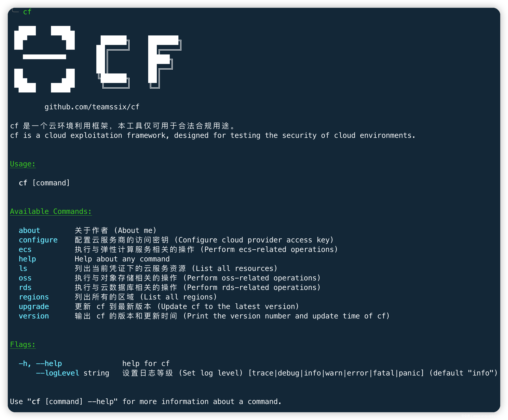Select the ecs command name
Screen dimensions: 508x420
(x=25, y=250)
